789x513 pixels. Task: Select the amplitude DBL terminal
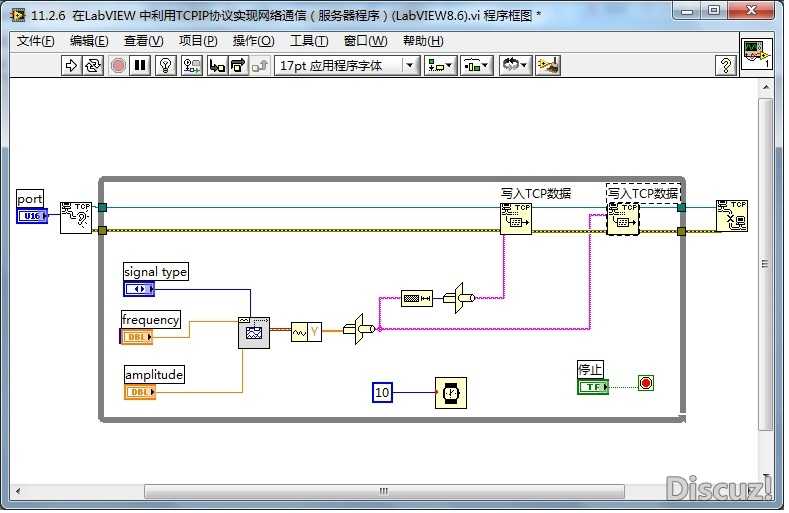point(140,392)
